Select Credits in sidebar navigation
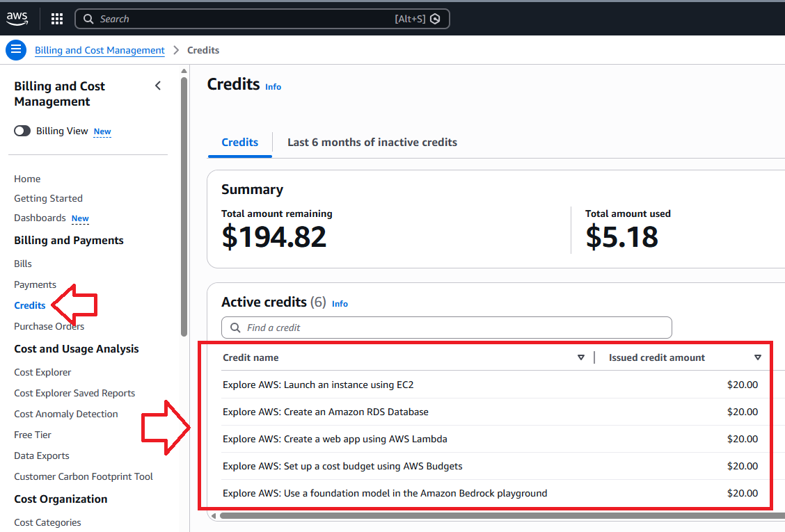785x532 pixels. (29, 305)
